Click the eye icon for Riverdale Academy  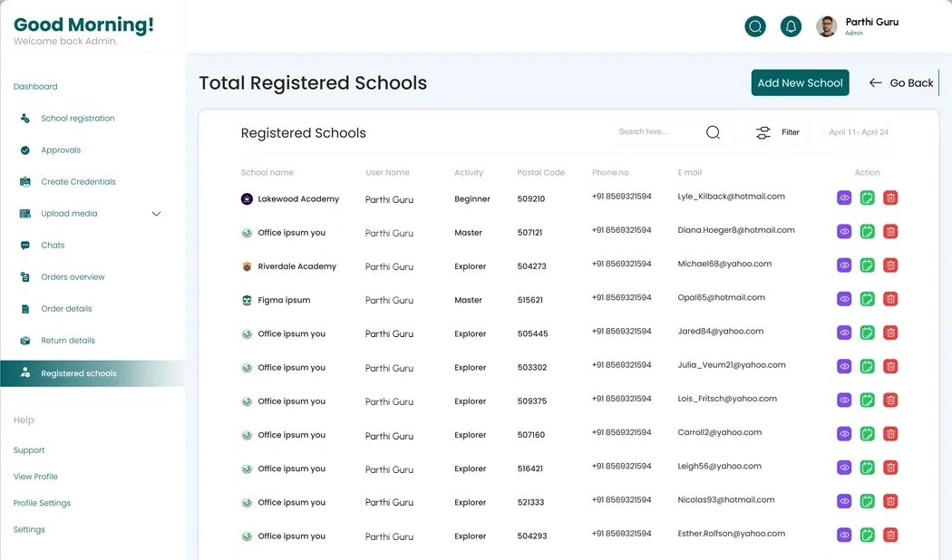pos(844,266)
